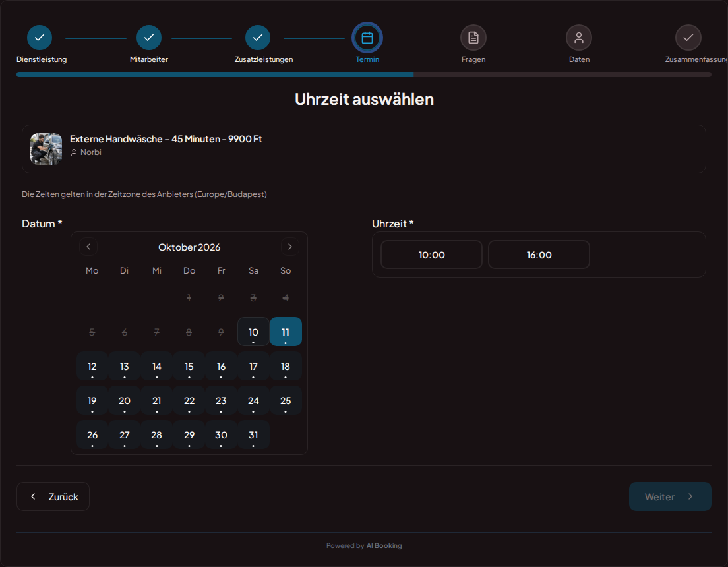This screenshot has width=728, height=567.
Task: Click the Termin calendar icon
Action: coord(367,38)
